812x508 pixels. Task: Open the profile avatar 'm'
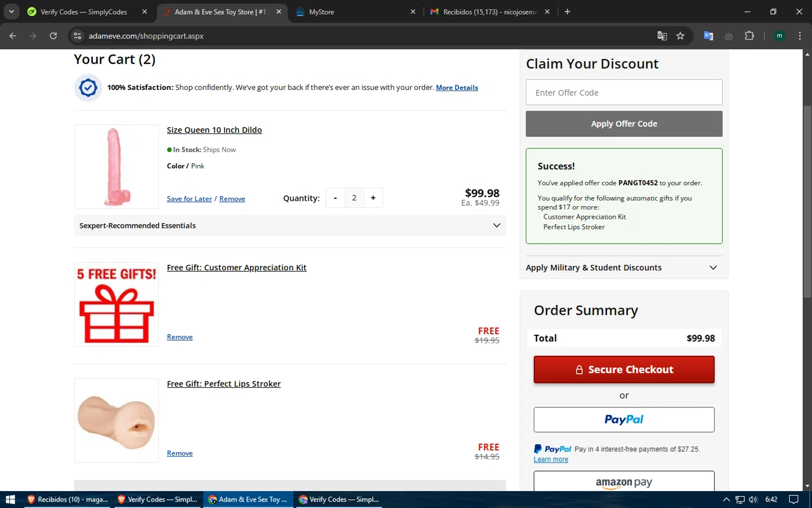[780, 36]
